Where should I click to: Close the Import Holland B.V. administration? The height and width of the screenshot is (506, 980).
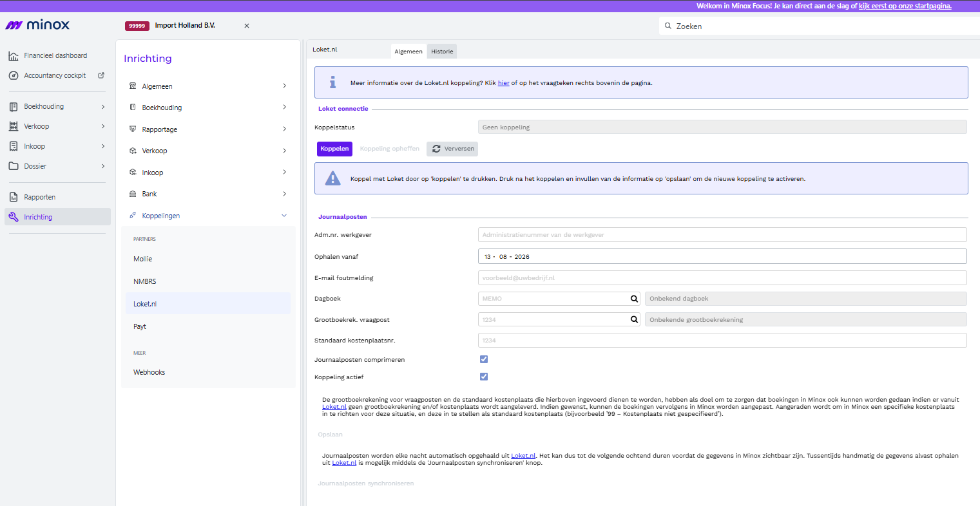pyautogui.click(x=247, y=26)
